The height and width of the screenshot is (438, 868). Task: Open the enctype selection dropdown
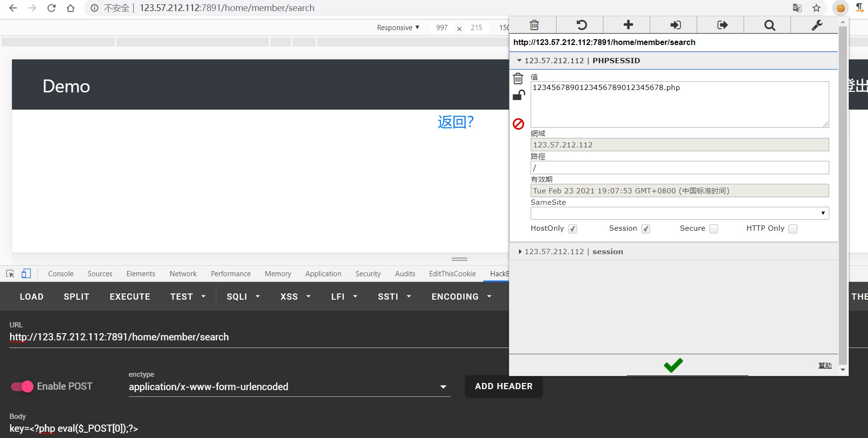[289, 387]
